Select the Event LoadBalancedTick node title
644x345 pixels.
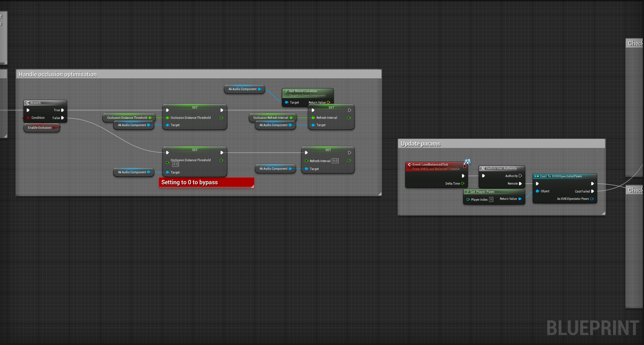(x=430, y=165)
